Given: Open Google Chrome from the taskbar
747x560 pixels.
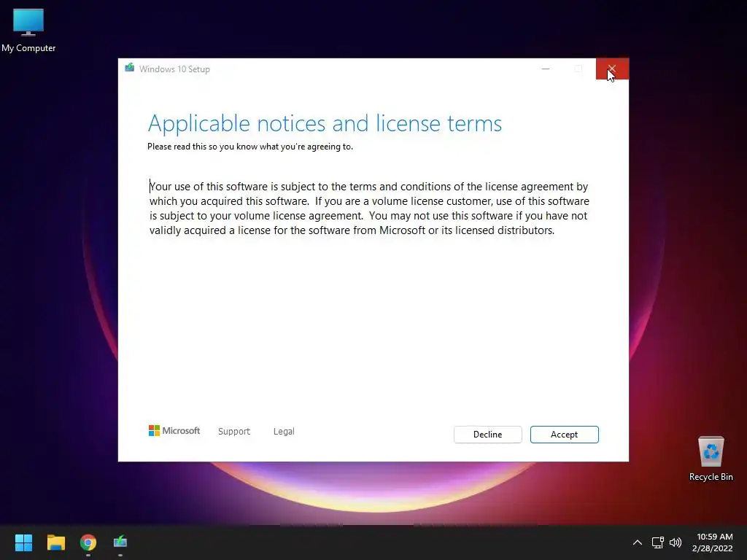Looking at the screenshot, I should pos(88,542).
